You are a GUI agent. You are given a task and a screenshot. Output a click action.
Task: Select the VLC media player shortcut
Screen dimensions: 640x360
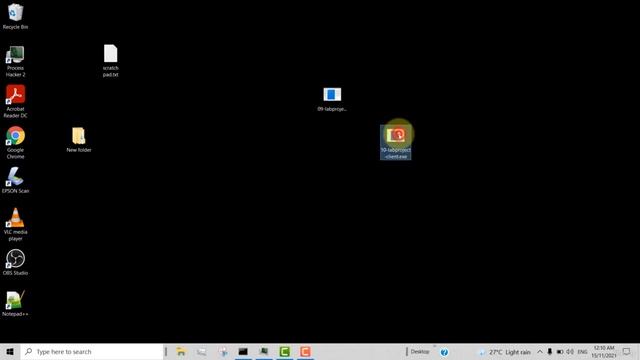click(15, 224)
